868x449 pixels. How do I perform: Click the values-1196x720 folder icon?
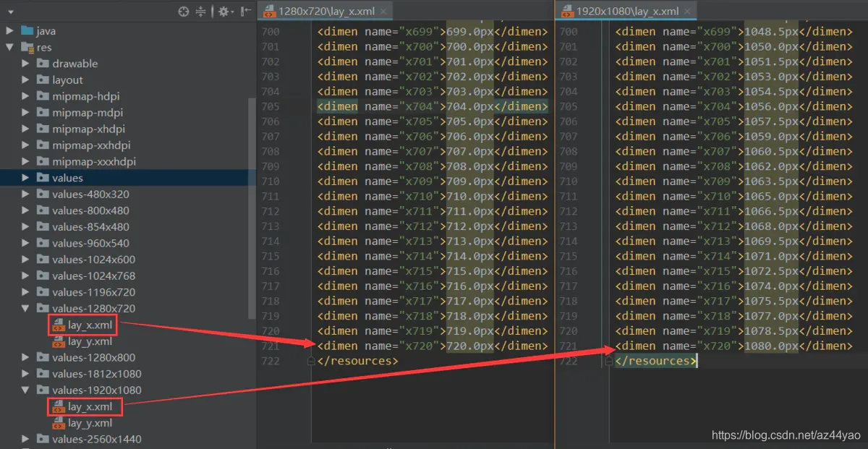tap(43, 292)
